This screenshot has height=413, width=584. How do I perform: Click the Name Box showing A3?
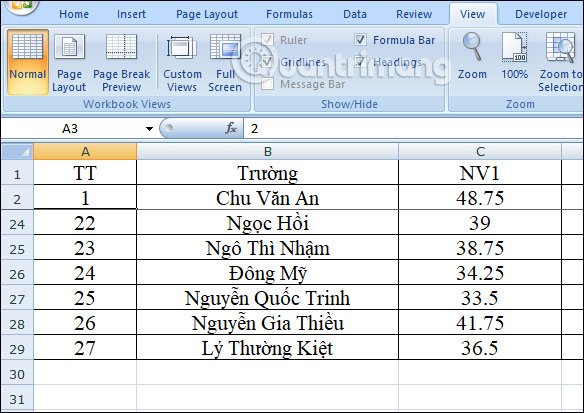pos(71,129)
